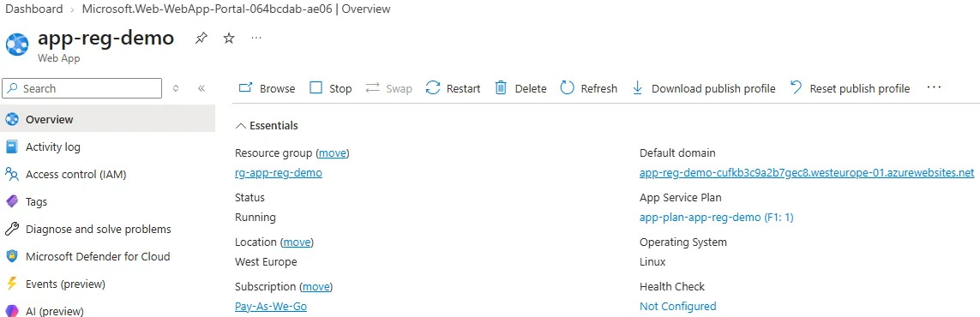Toggle expand/collapse sidebar groups arrows

pyautogui.click(x=177, y=88)
